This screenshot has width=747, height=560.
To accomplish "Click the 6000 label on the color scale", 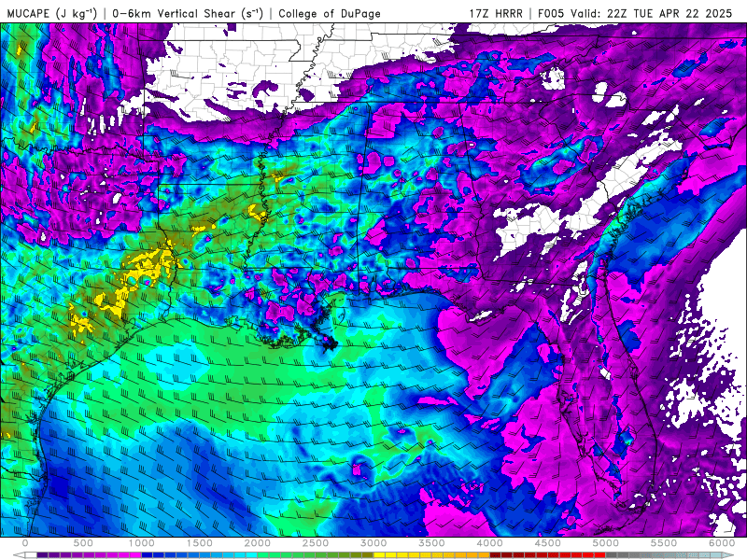I will (722, 543).
